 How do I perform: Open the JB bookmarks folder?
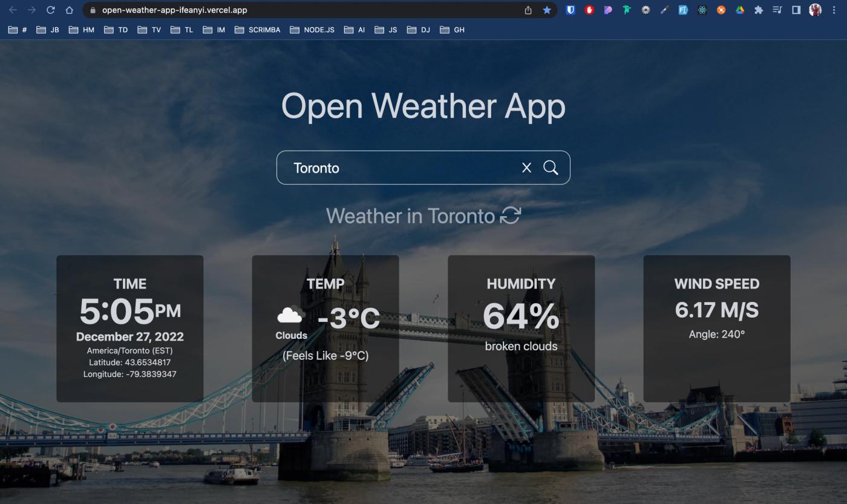(48, 30)
